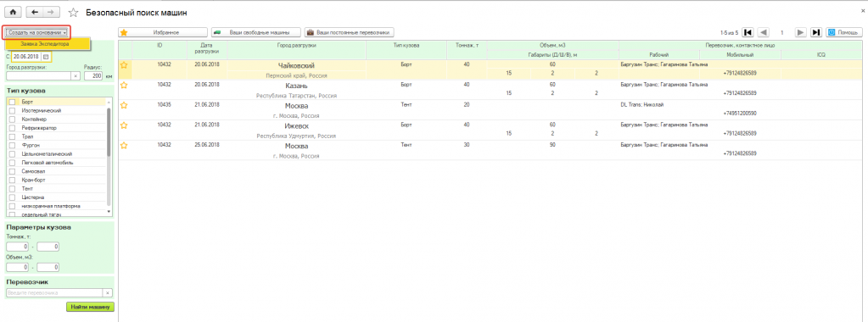Jump to the last results page
Image resolution: width=868 pixels, height=322 pixels.
coord(816,33)
